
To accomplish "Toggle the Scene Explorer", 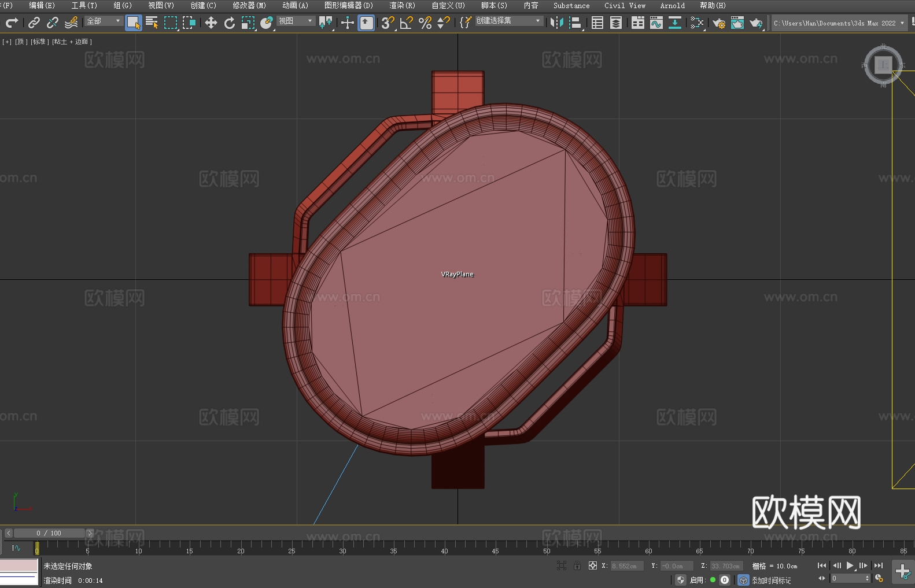I will pos(597,23).
